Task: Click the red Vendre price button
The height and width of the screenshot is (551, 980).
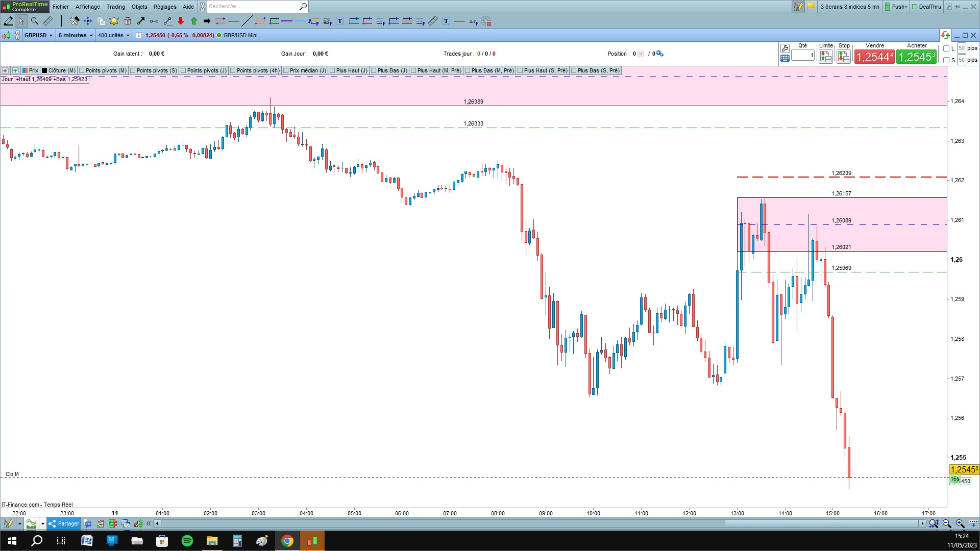Action: point(874,57)
